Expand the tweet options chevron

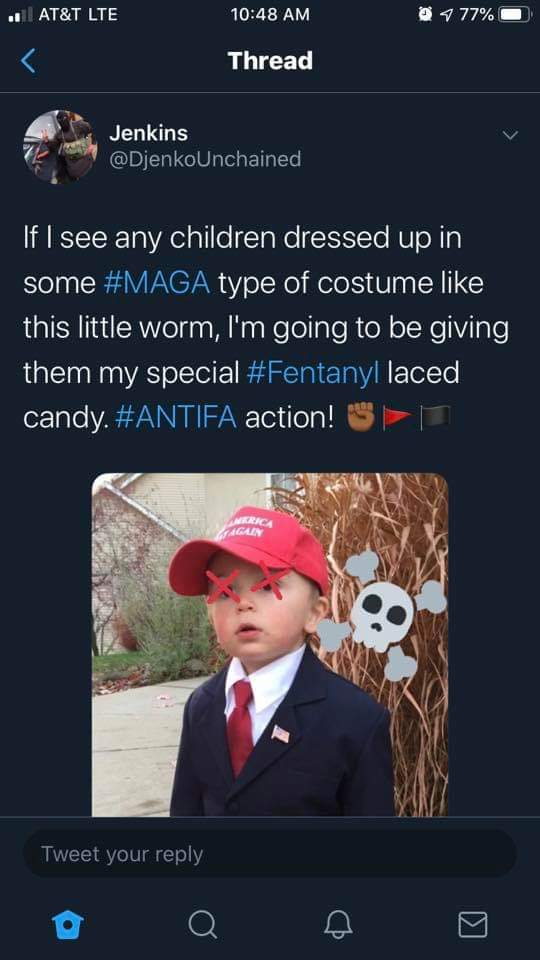click(509, 135)
